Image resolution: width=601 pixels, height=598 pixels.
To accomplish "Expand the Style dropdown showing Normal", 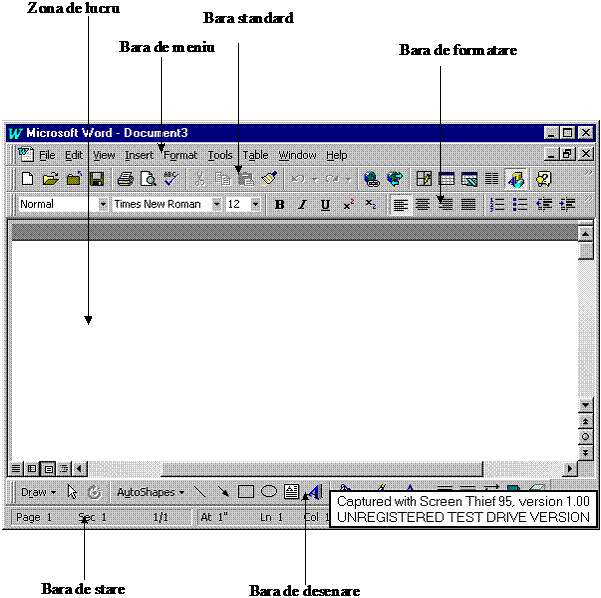I will (103, 204).
